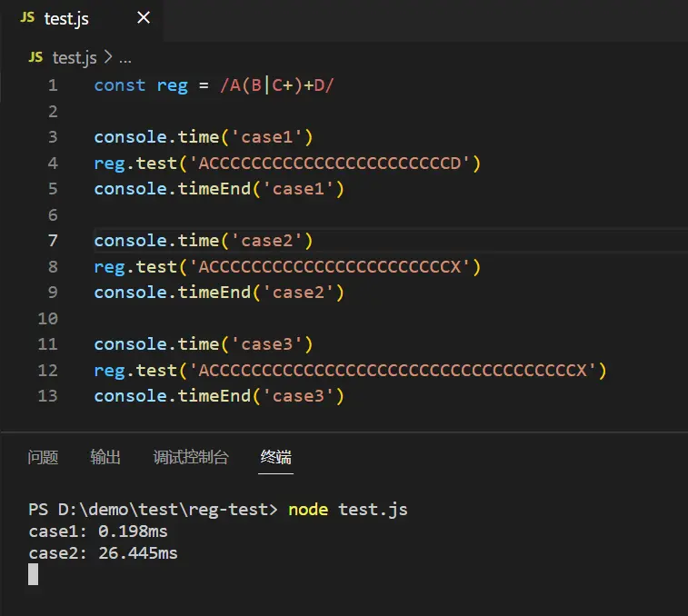Place cursor in the regex /A(B|C+)+D/
Viewport: 688px width, 616px height.
(x=278, y=85)
